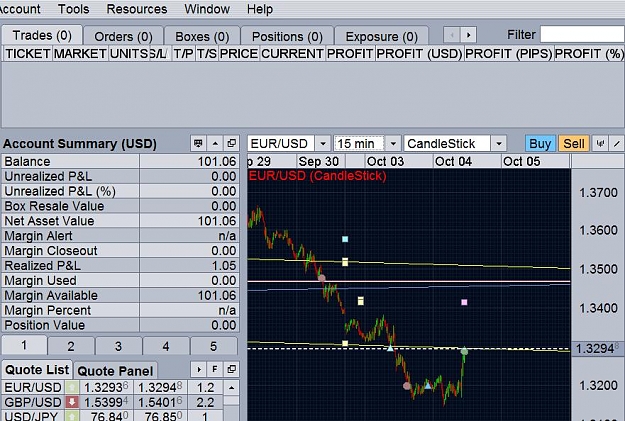Open the EUR/USD currency pair dropdown
The width and height of the screenshot is (625, 421).
(x=323, y=144)
